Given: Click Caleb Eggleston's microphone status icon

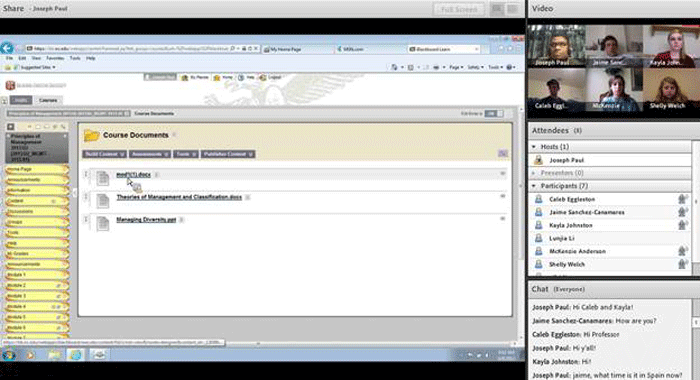Looking at the screenshot, I should [682, 199].
